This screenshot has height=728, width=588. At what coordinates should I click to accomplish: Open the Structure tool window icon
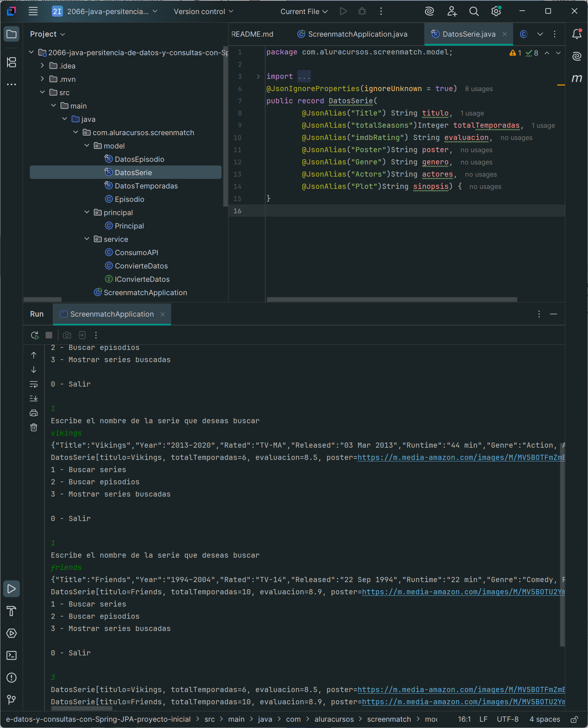(x=11, y=62)
